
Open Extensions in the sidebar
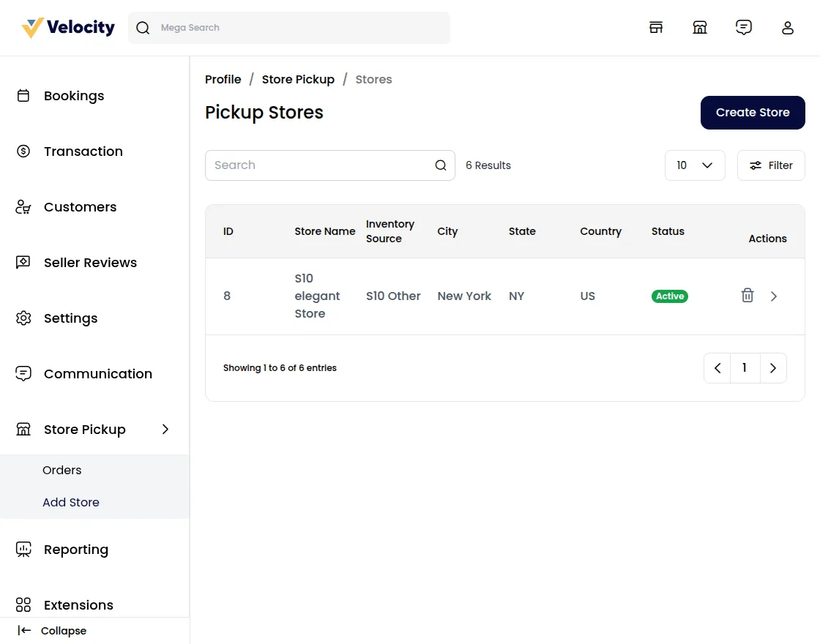tap(78, 604)
